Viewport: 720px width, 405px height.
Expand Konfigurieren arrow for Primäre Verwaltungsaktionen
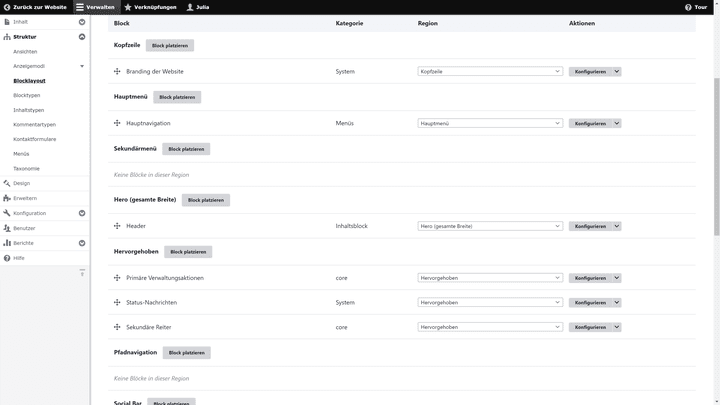tap(617, 278)
